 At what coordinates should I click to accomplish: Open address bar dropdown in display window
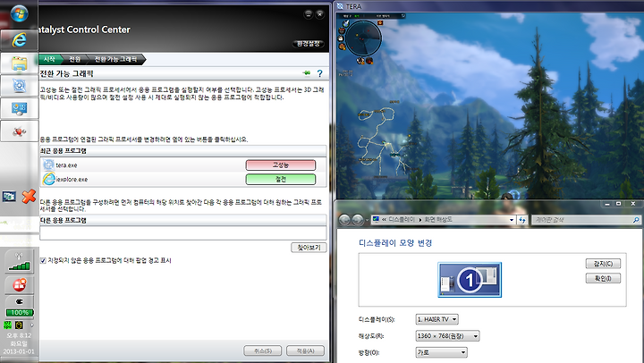click(512, 220)
